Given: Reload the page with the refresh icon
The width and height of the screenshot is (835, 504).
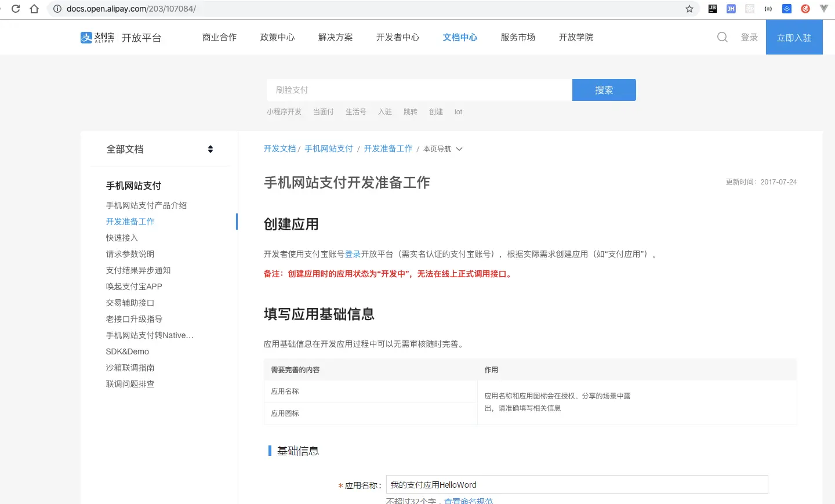Looking at the screenshot, I should pyautogui.click(x=16, y=9).
